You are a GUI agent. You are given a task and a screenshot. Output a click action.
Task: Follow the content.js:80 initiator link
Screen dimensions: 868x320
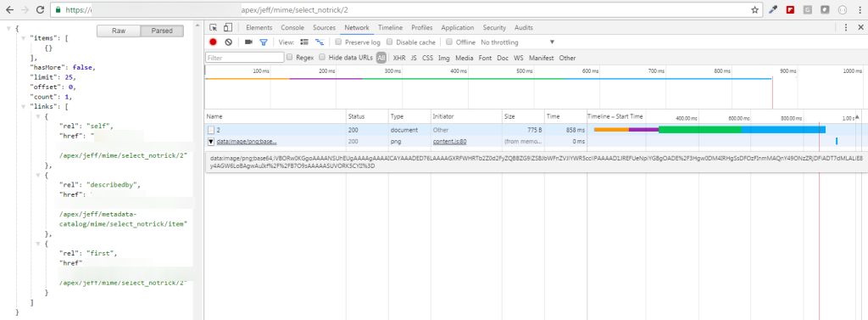449,142
